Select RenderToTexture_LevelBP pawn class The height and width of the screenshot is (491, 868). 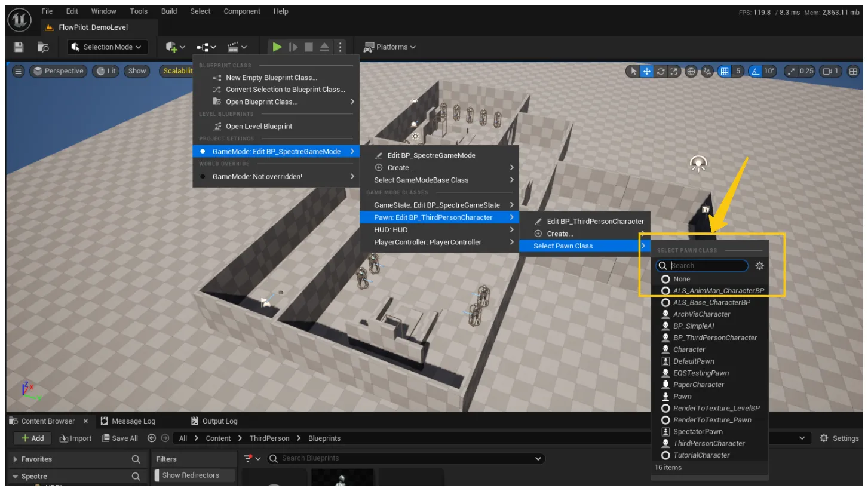pos(709,408)
